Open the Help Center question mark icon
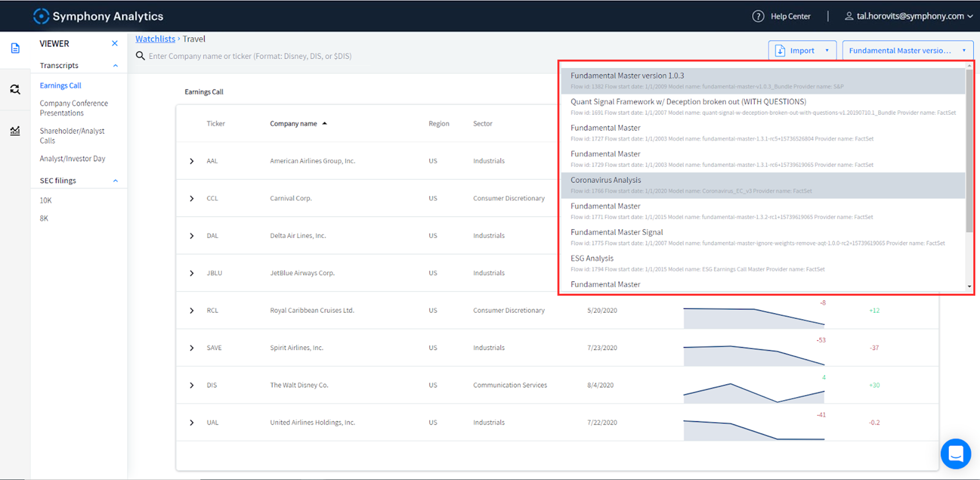The image size is (980, 480). (758, 16)
